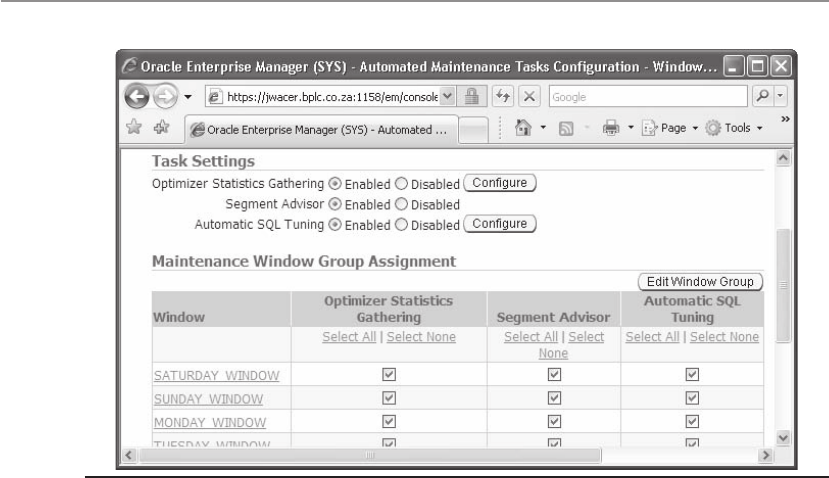Click the Home icon

pos(523,127)
